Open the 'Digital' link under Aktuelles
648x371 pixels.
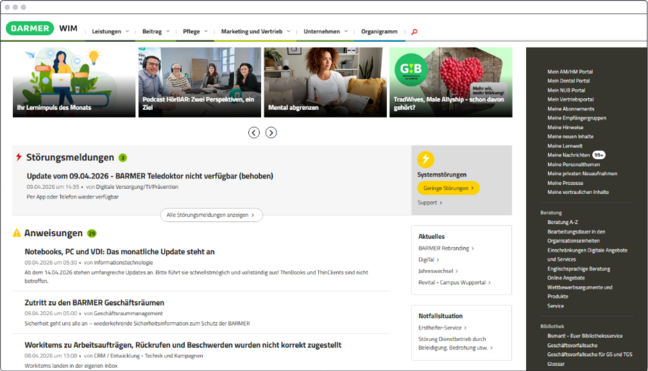(x=429, y=259)
